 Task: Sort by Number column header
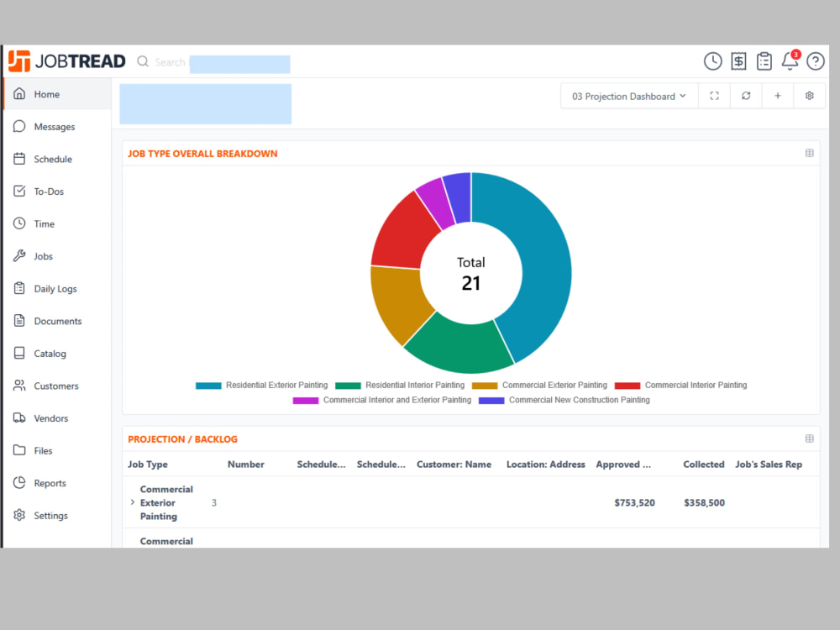pyautogui.click(x=246, y=465)
